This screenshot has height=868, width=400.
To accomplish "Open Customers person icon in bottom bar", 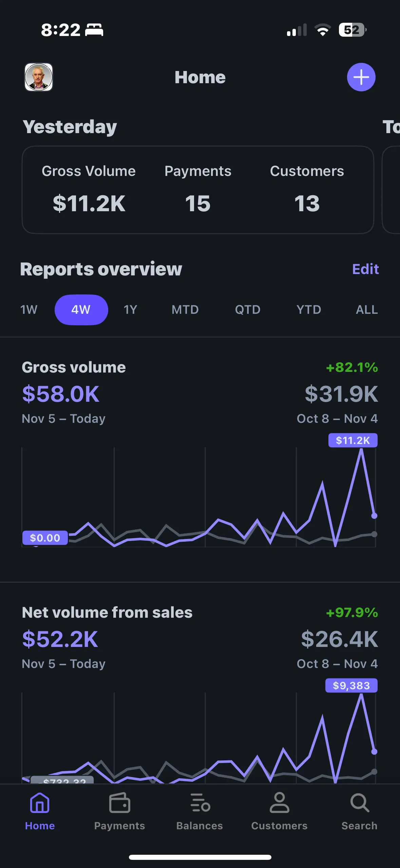I will (279, 803).
